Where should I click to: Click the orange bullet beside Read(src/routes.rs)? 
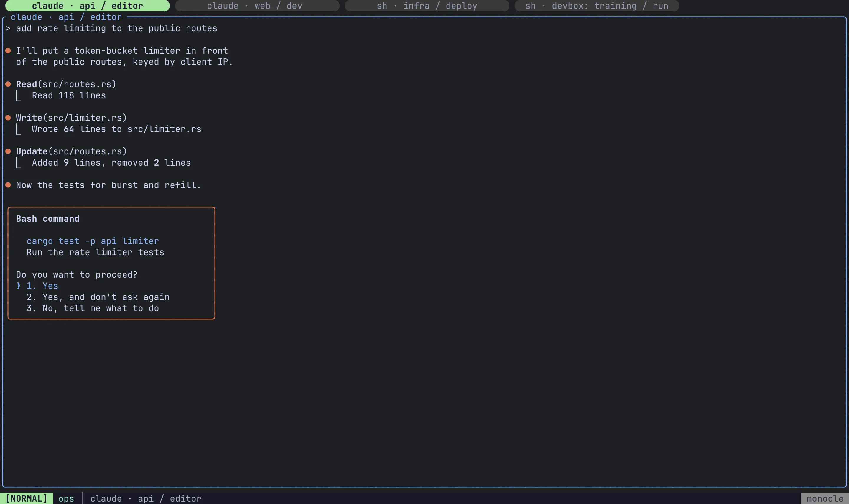8,84
